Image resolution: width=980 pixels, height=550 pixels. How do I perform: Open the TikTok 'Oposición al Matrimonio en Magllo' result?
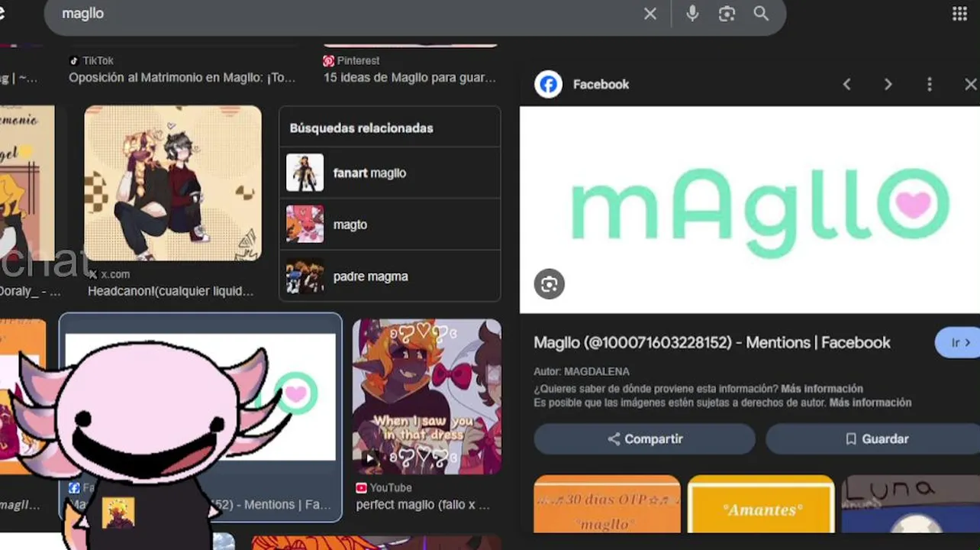(x=182, y=77)
